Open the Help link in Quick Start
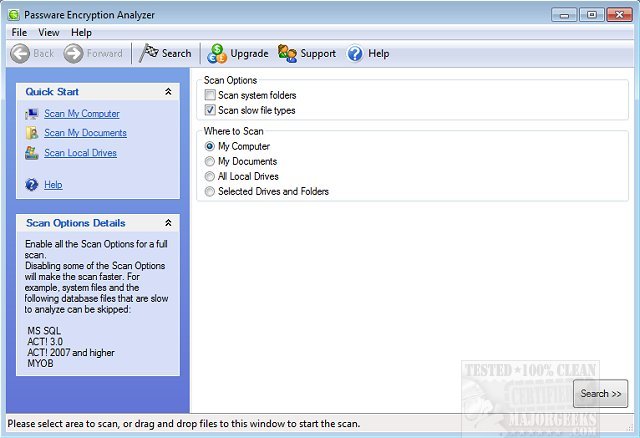This screenshot has width=640, height=438. tap(53, 185)
